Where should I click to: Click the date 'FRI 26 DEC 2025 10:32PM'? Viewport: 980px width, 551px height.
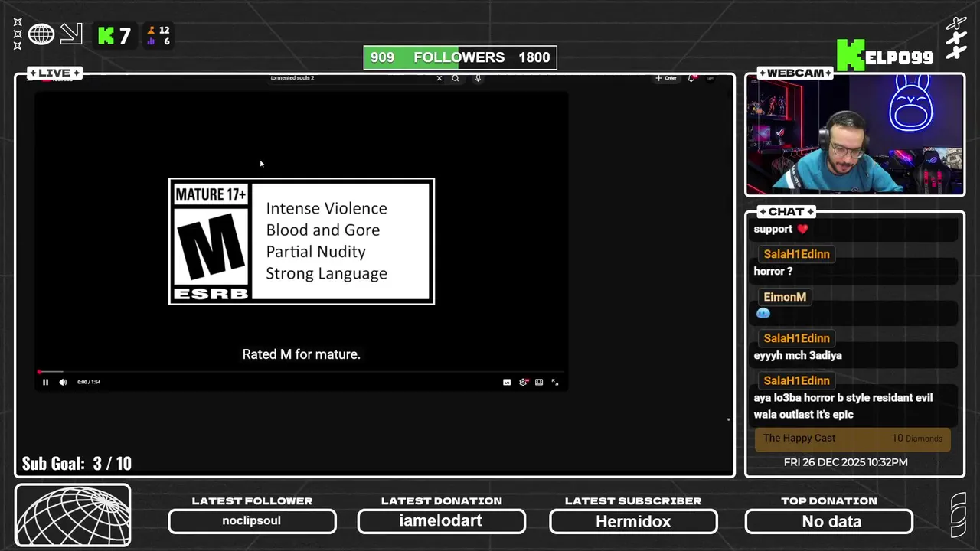click(x=846, y=462)
